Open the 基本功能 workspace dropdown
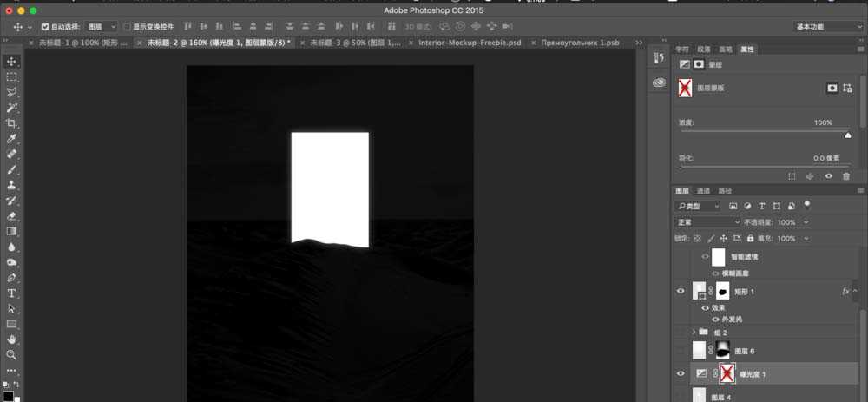The height and width of the screenshot is (402, 868). [x=828, y=27]
